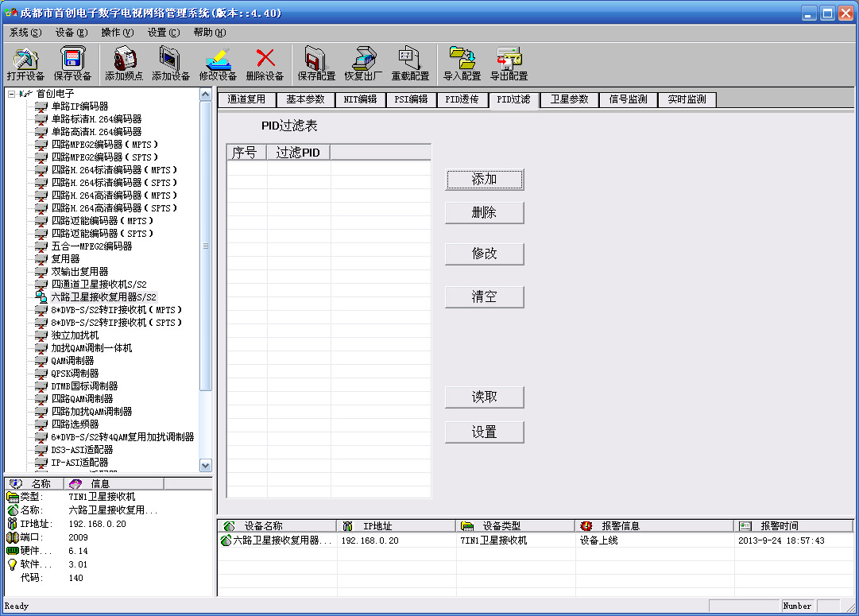Image resolution: width=859 pixels, height=616 pixels.
Task: Open the 帮助(H) menu
Action: 209,33
